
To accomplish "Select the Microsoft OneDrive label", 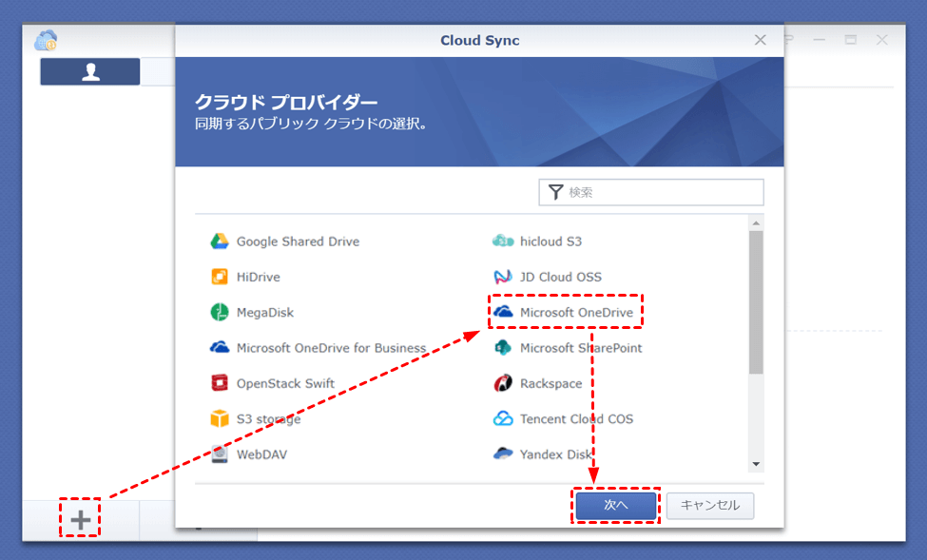I will pyautogui.click(x=576, y=312).
